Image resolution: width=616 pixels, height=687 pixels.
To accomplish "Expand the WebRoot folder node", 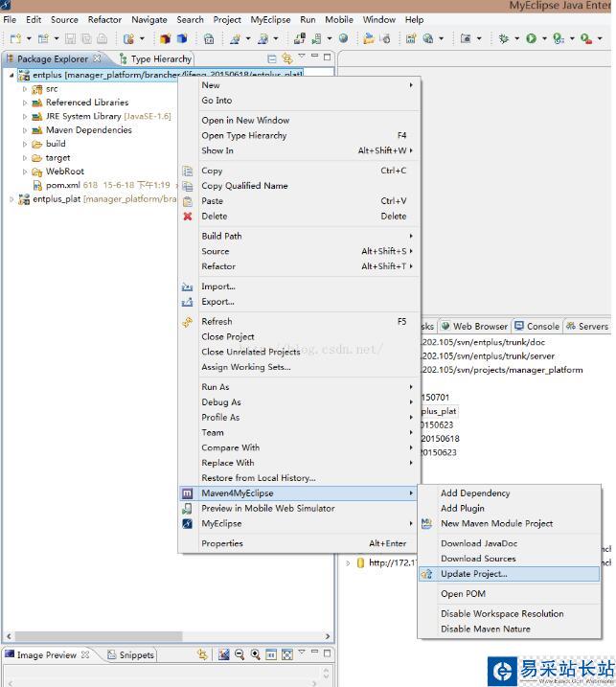I will (x=25, y=172).
